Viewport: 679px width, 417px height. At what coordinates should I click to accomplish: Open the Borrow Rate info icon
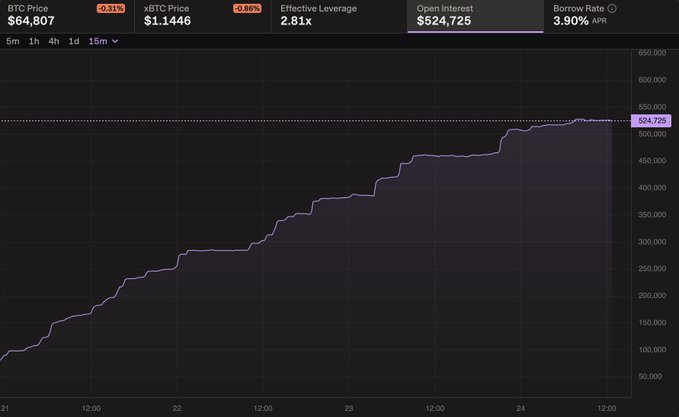point(612,8)
